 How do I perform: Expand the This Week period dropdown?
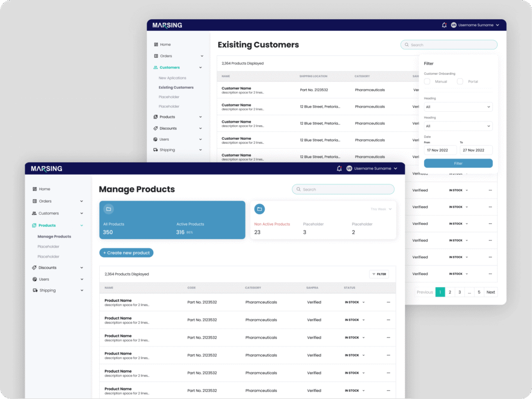coord(381,209)
